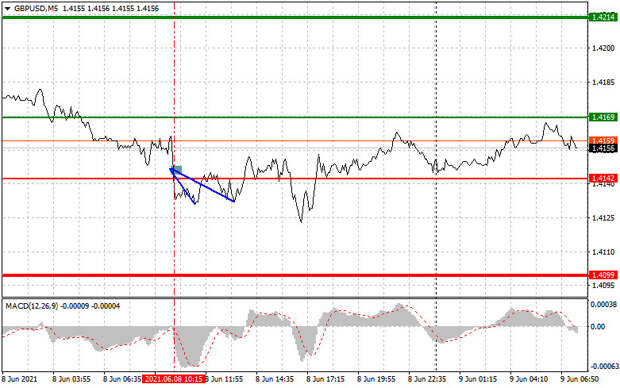
Task: Click the 1.4185 price axis value
Action: pyautogui.click(x=603, y=83)
